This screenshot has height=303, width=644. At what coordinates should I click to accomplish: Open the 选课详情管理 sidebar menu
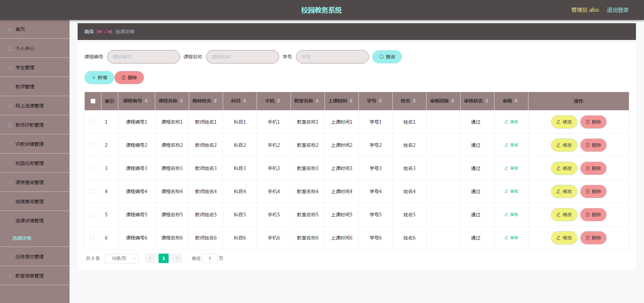(x=35, y=221)
